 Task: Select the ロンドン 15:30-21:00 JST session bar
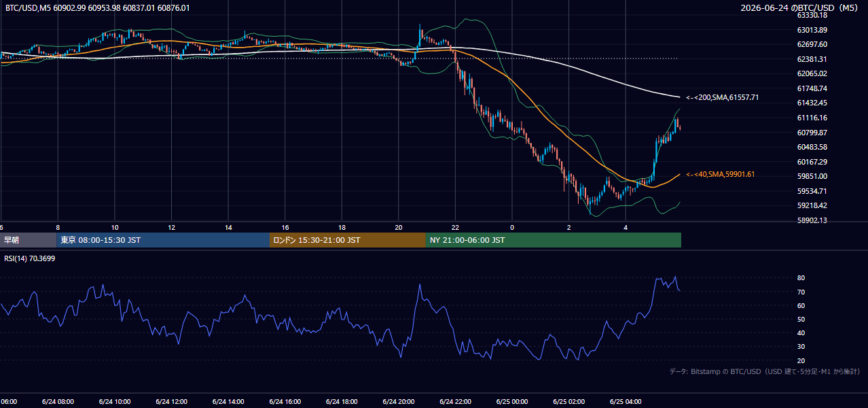click(348, 240)
